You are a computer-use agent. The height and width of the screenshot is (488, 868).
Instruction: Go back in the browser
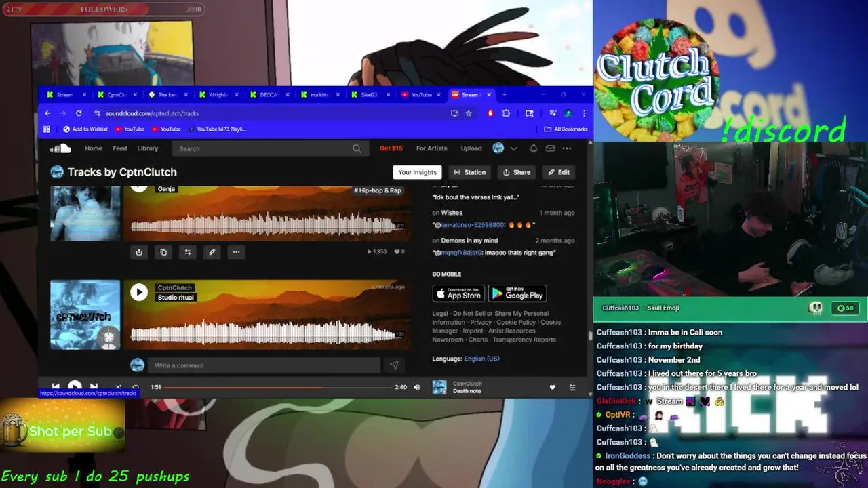[47, 113]
